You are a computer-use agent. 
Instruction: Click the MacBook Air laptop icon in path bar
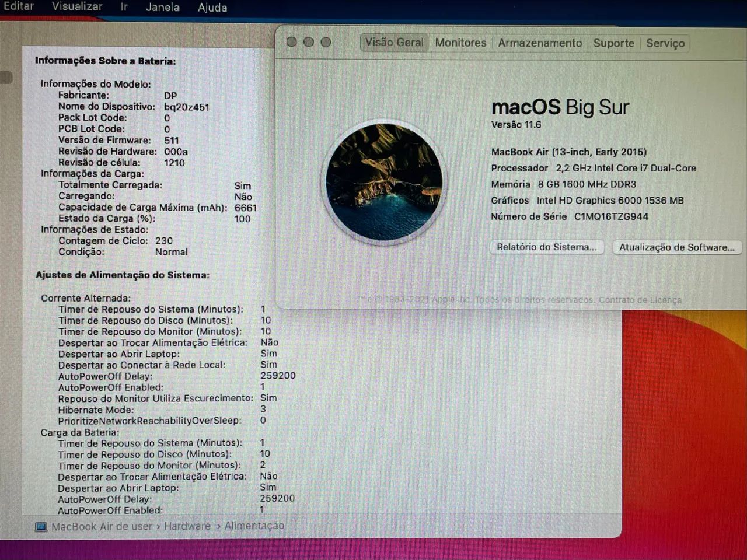click(x=41, y=527)
